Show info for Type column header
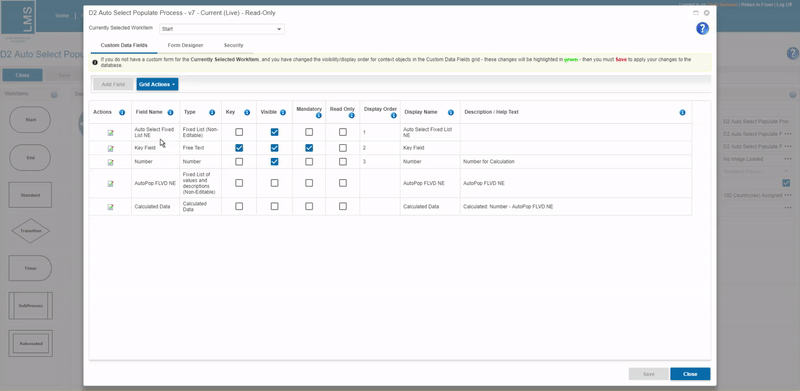The height and width of the screenshot is (391, 800). pyautogui.click(x=212, y=112)
